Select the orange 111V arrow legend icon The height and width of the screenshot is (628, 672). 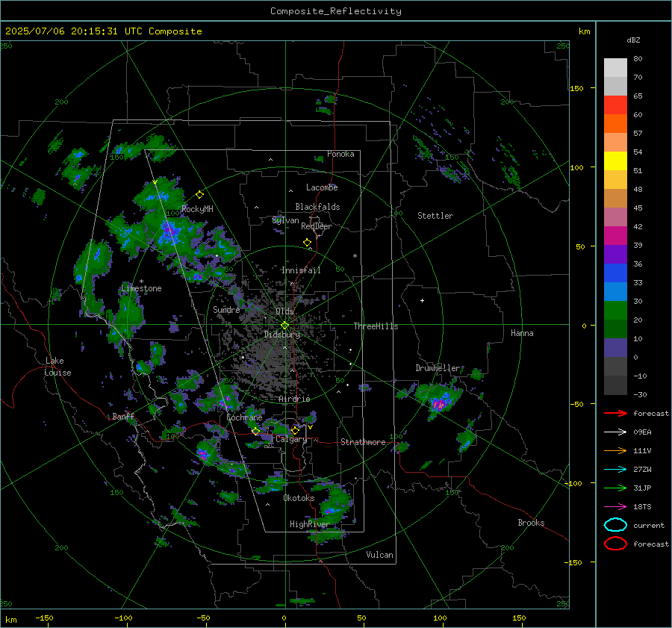click(x=615, y=450)
